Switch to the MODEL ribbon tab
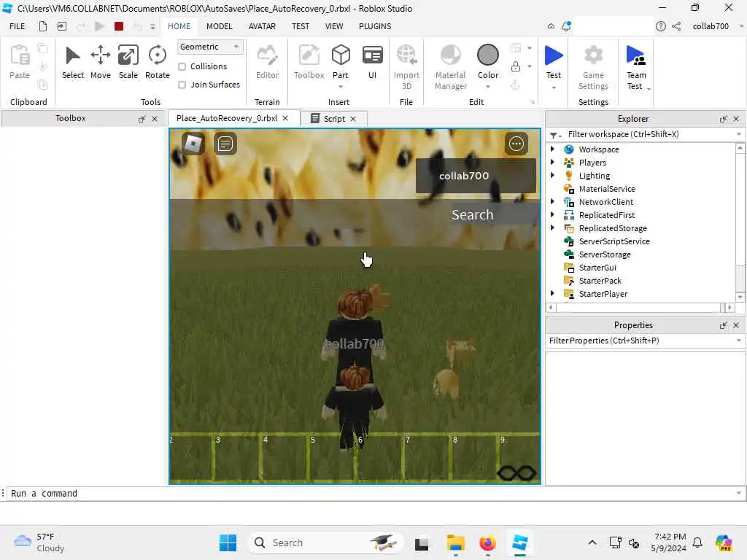 [x=219, y=26]
